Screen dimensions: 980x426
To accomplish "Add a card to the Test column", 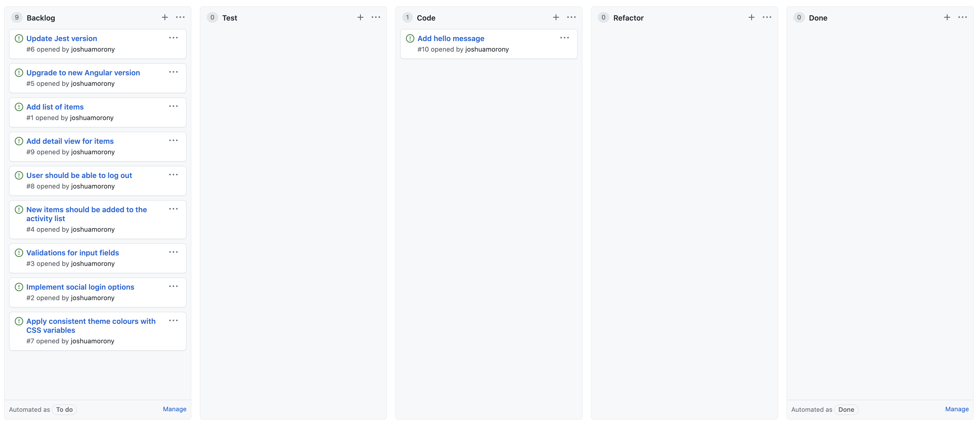I will (x=360, y=17).
